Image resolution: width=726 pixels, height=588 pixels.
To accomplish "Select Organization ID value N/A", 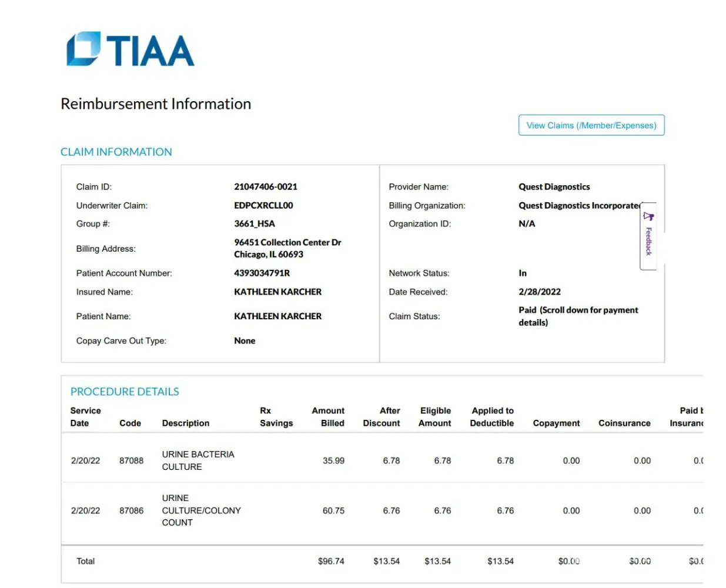I will tap(527, 223).
